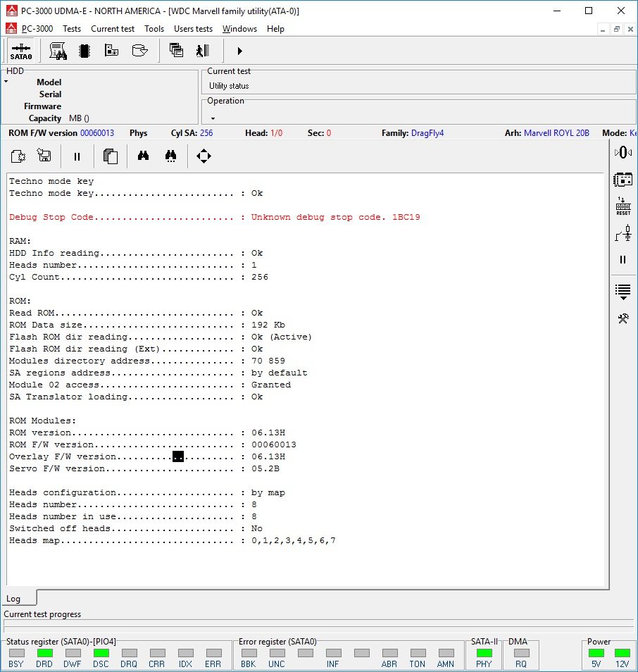The height and width of the screenshot is (672, 638).
Task: Click the 12V power indicator
Action: 622,653
